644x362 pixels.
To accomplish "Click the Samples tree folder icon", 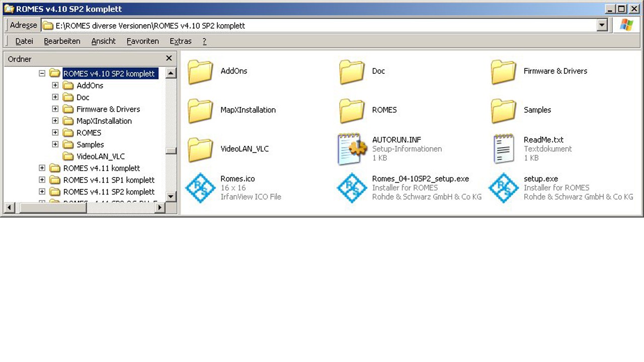I will click(x=68, y=145).
